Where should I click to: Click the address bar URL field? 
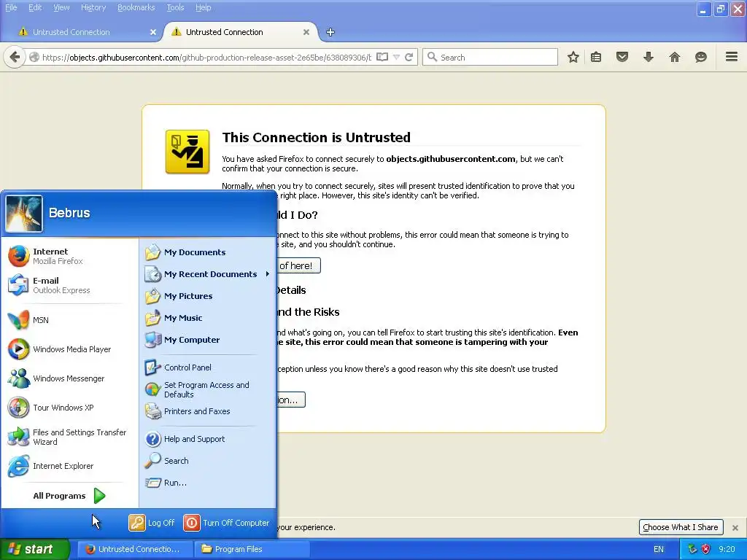click(206, 57)
